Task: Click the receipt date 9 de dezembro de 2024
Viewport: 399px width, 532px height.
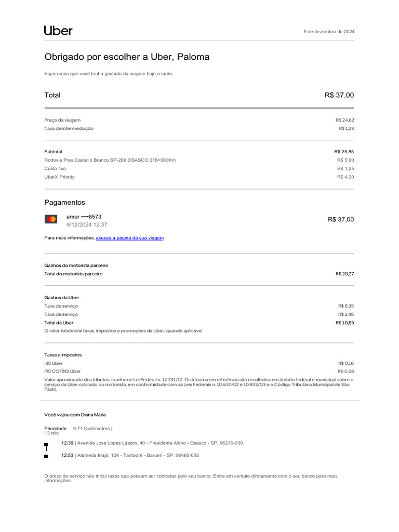Action: tap(329, 32)
